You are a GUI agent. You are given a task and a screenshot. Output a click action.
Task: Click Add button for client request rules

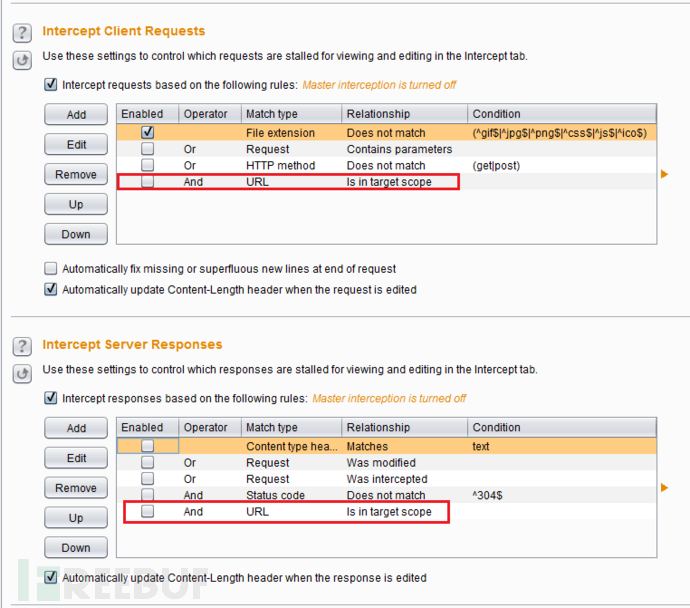point(76,114)
